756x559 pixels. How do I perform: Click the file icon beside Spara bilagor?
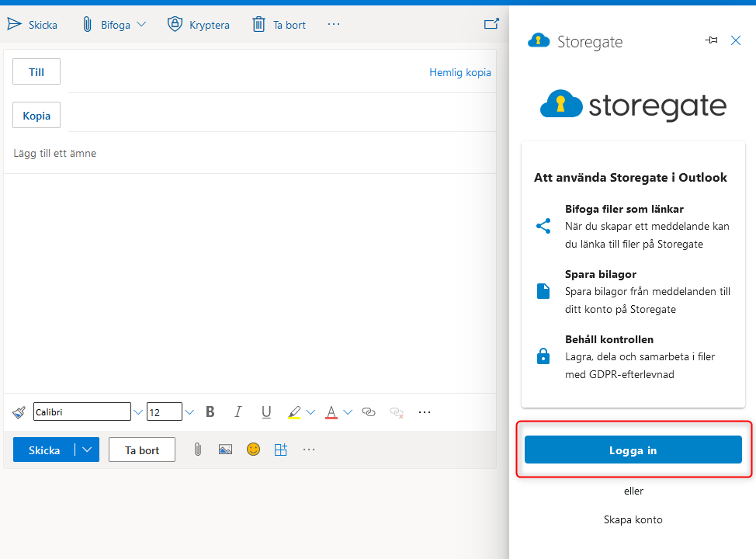543,291
